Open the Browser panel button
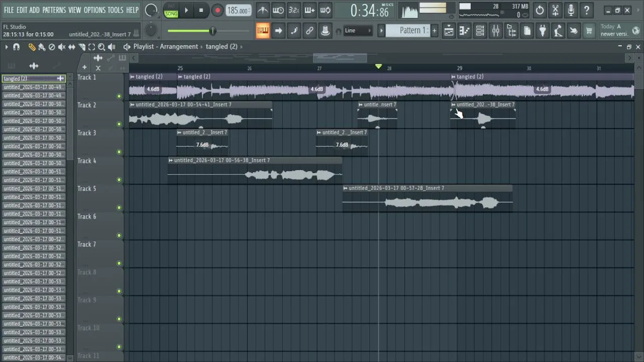Image resolution: width=644 pixels, height=362 pixels. tap(511, 31)
